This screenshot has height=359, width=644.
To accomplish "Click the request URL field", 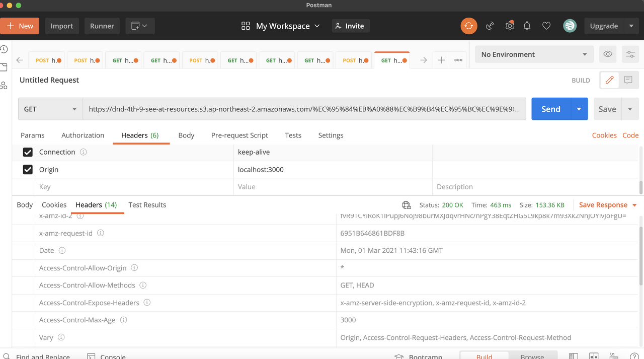I will 304,109.
